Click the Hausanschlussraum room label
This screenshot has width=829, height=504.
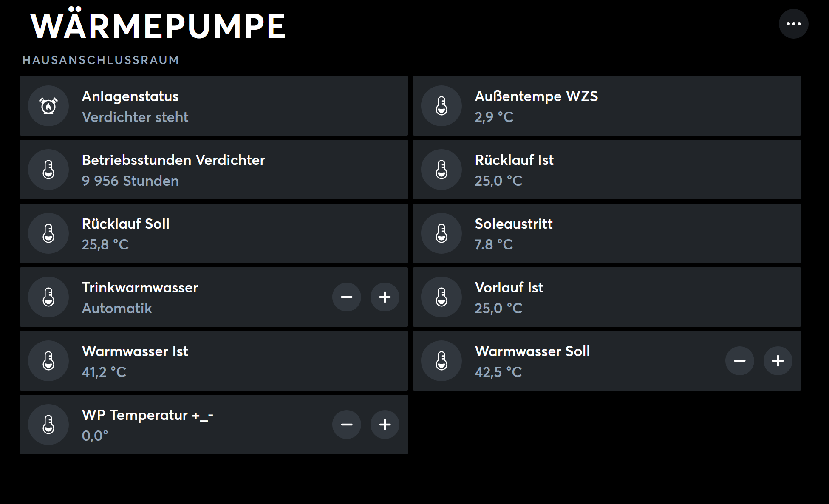(101, 60)
